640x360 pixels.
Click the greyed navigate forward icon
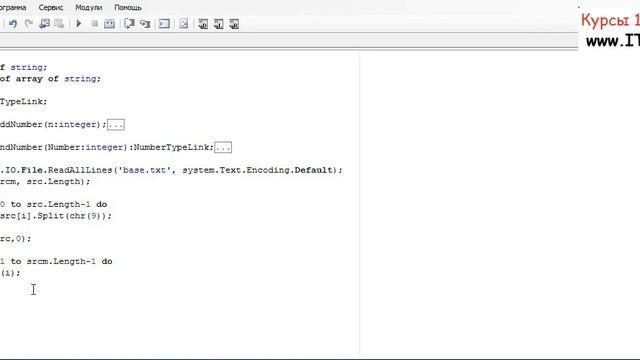pyautogui.click(x=59, y=24)
